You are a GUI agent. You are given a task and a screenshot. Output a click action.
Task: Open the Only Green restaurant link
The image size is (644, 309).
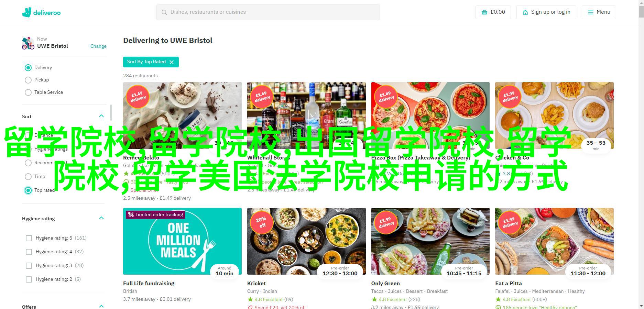pos(385,284)
